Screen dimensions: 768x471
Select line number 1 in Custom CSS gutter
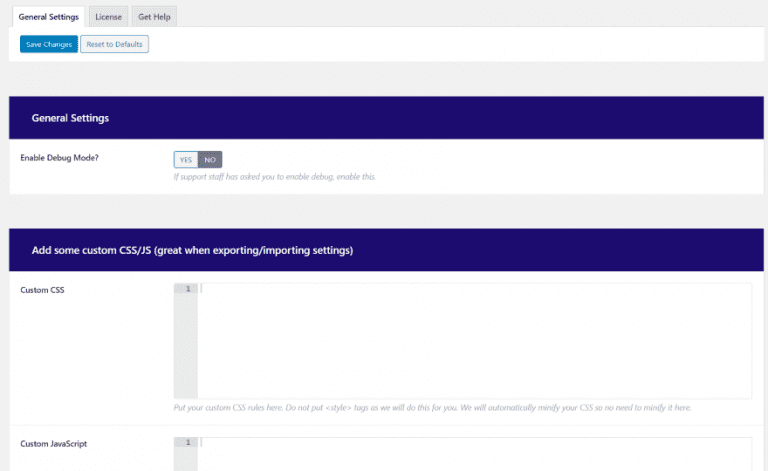pyautogui.click(x=188, y=289)
